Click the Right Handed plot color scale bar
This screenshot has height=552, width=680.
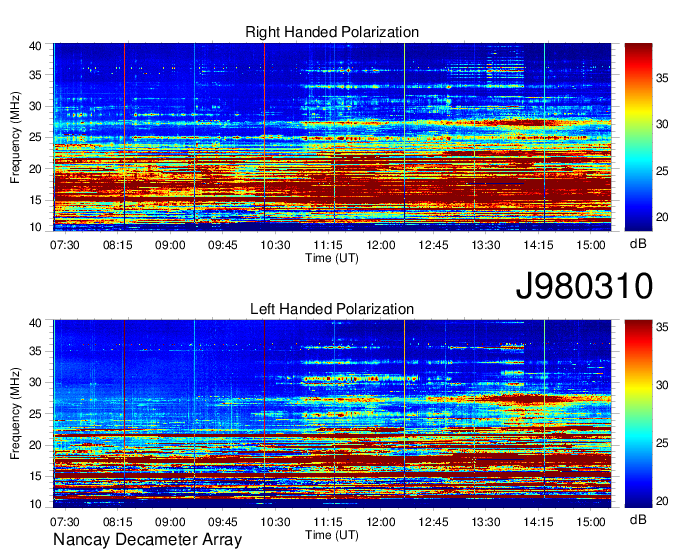(x=638, y=137)
